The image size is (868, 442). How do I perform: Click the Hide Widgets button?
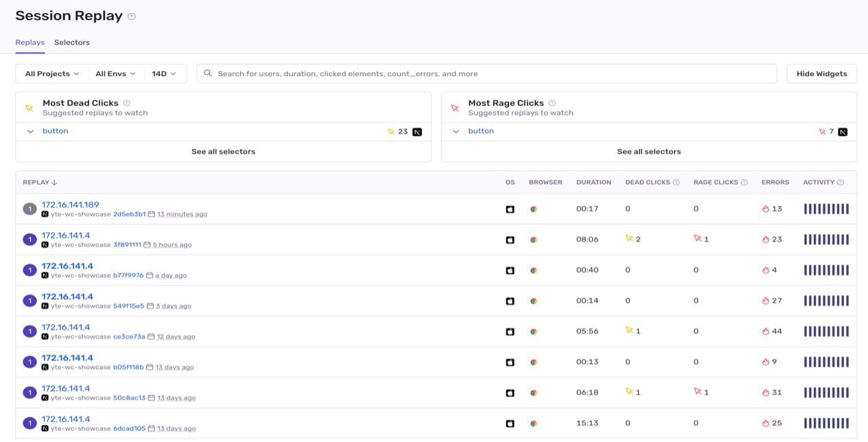coord(821,74)
